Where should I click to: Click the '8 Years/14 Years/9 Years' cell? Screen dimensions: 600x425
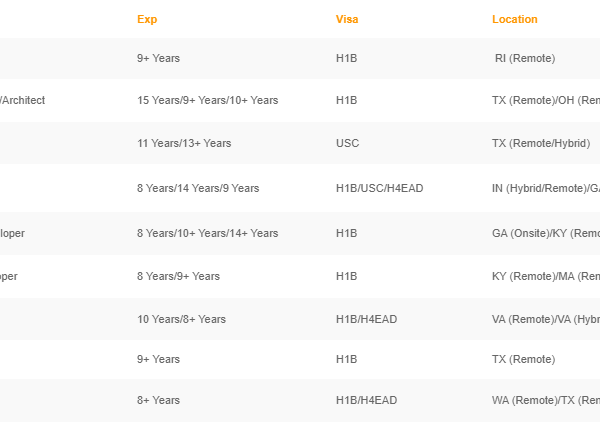[198, 188]
